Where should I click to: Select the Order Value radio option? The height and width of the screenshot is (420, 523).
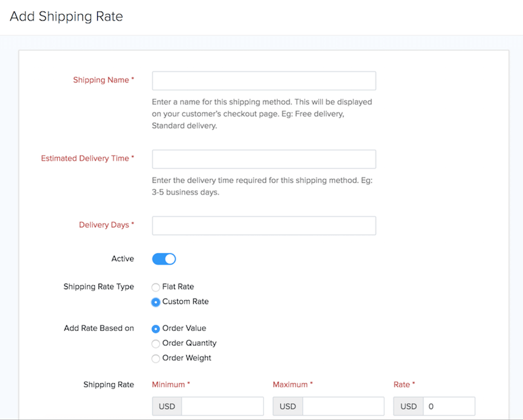(x=155, y=329)
